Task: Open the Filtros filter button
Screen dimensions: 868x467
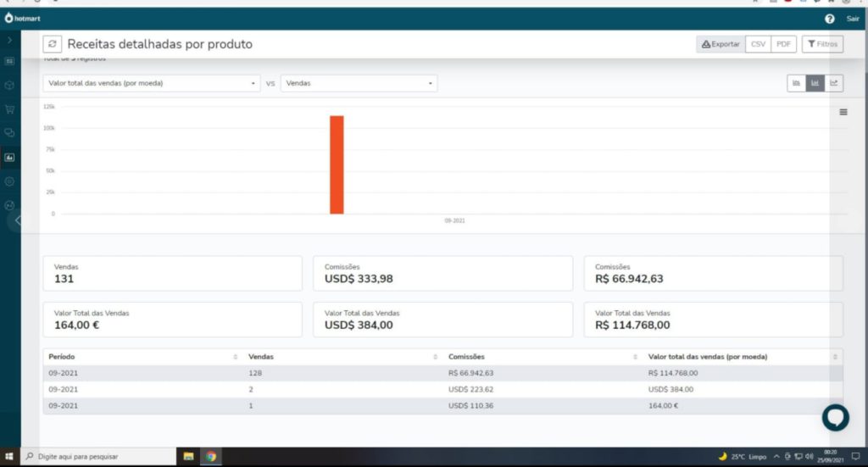Action: (822, 44)
